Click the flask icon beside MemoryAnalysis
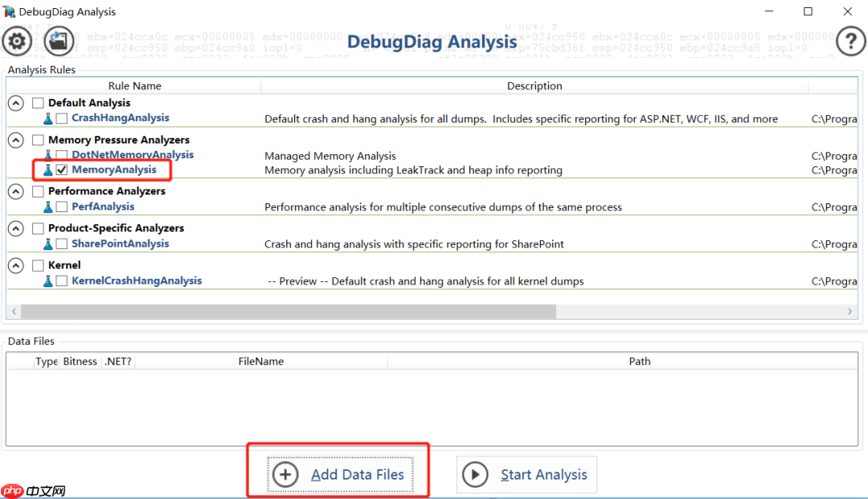This screenshot has width=868, height=499. click(x=48, y=170)
